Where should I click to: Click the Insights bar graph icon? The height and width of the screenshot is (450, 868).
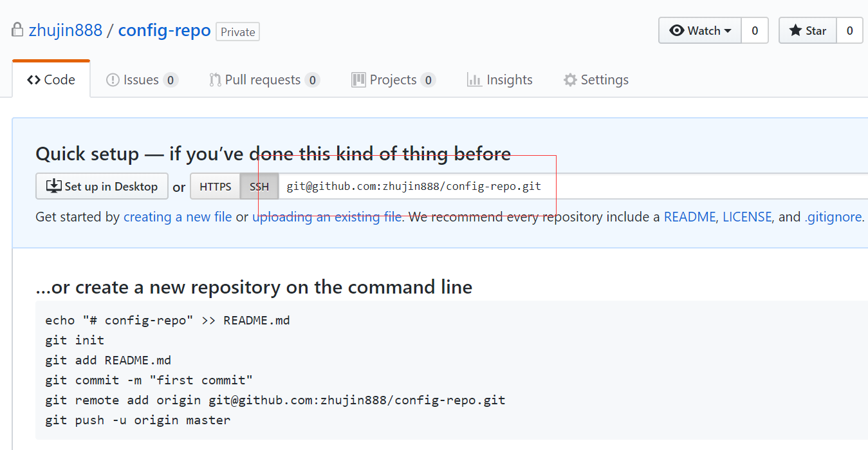474,80
